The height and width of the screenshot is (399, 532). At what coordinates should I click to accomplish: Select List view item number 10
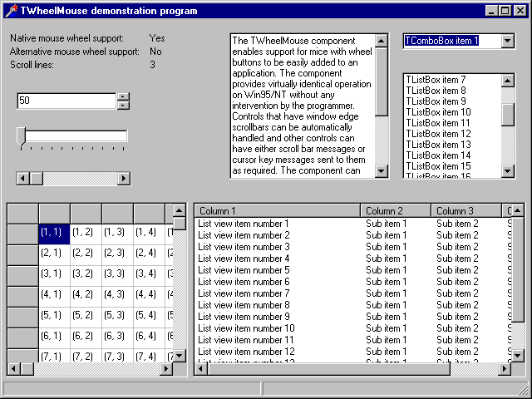(x=246, y=328)
